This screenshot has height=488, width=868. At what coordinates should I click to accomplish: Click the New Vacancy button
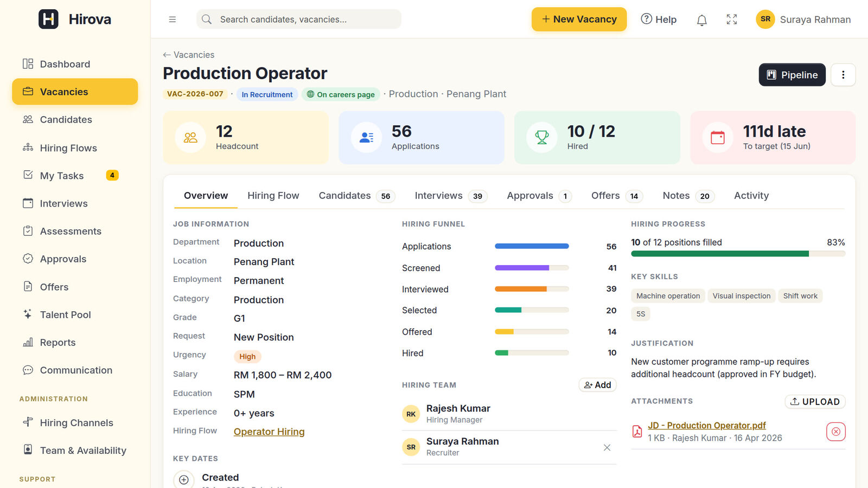579,19
